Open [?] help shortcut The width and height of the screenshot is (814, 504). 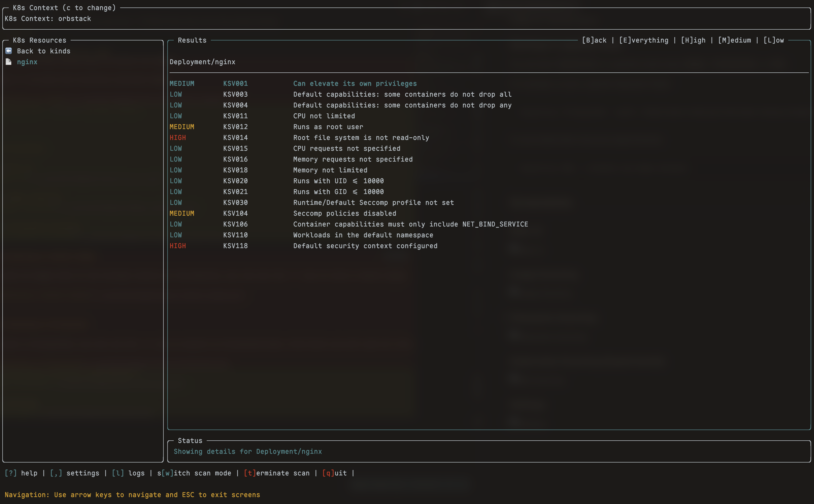coord(21,473)
